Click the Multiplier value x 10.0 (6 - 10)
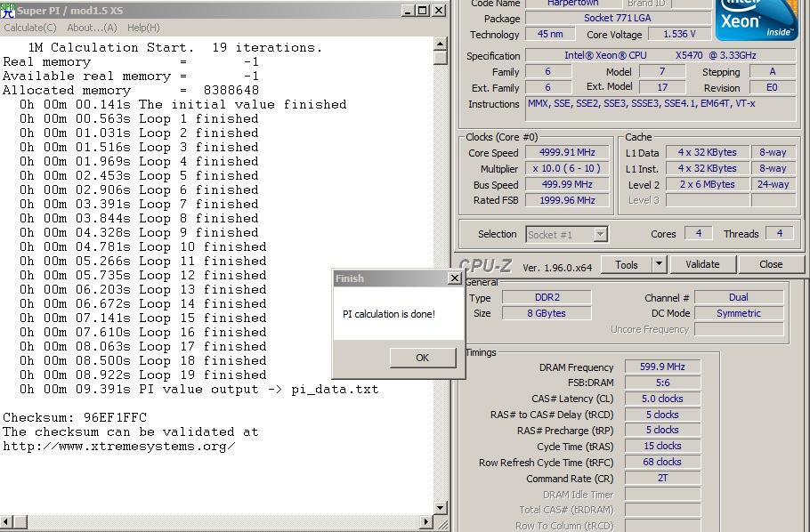This screenshot has width=810, height=532. pos(567,168)
